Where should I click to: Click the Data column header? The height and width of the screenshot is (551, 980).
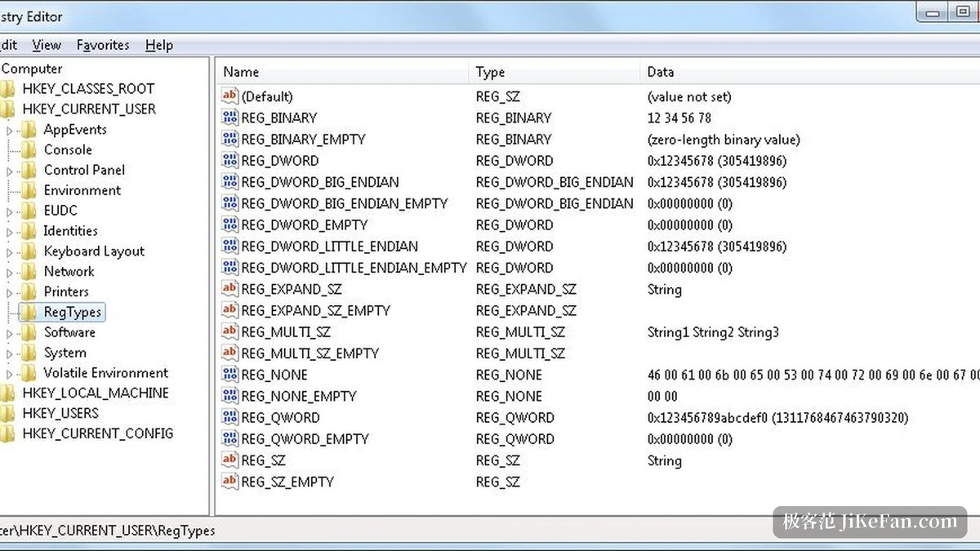click(809, 72)
